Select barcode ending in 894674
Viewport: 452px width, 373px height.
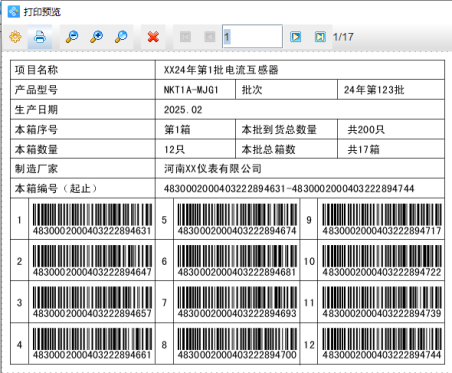coord(237,219)
